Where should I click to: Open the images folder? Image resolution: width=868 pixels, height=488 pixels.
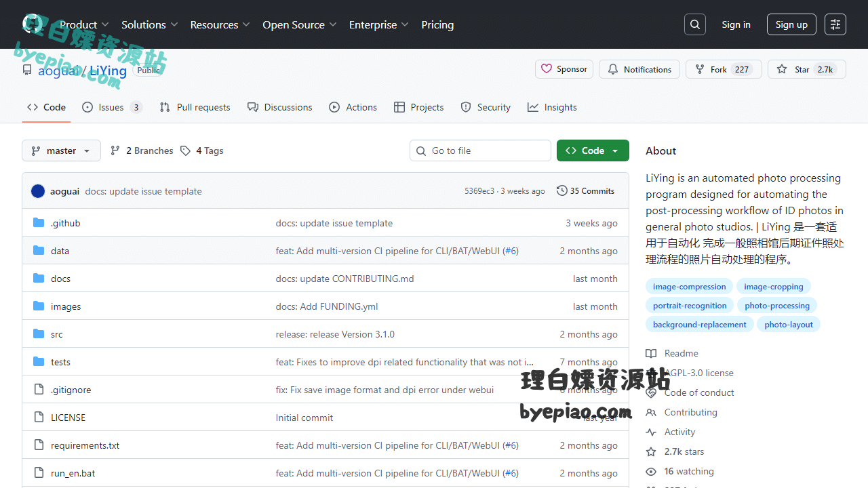pos(66,306)
